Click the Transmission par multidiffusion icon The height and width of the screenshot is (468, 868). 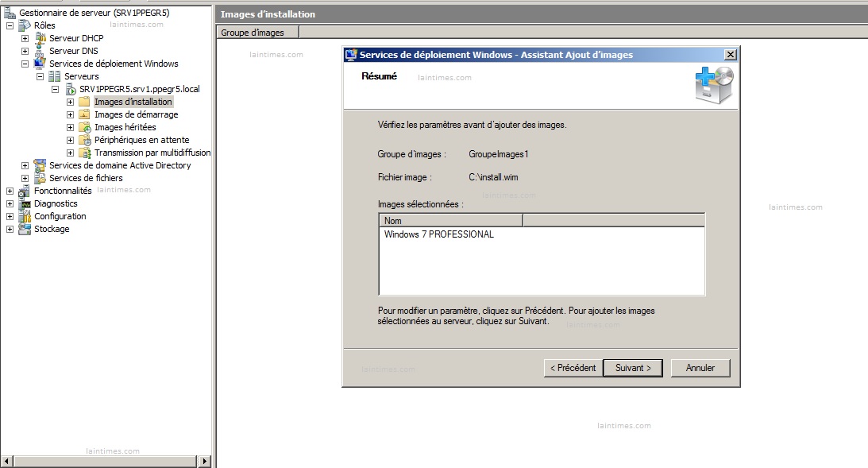pyautogui.click(x=85, y=153)
